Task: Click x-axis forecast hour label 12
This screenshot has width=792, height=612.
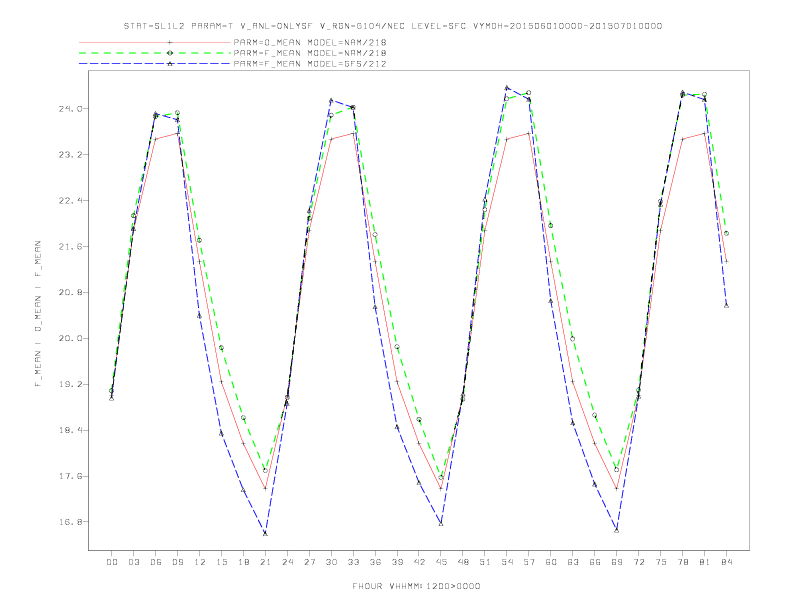Action: coord(200,562)
